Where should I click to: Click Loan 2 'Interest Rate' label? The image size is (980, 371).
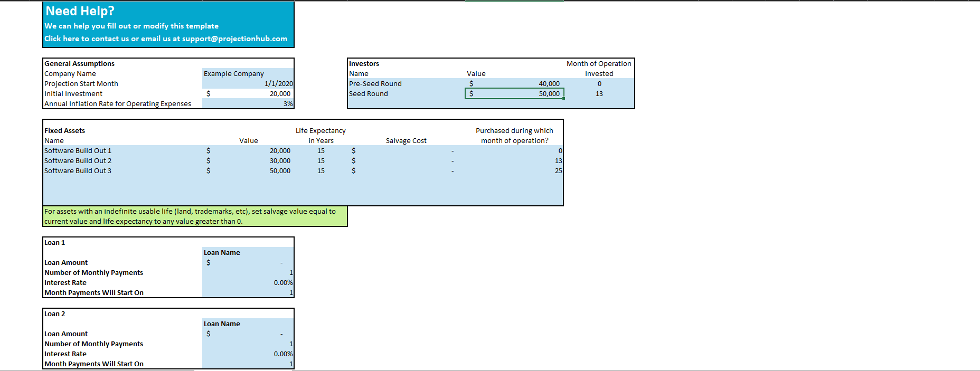(65, 354)
